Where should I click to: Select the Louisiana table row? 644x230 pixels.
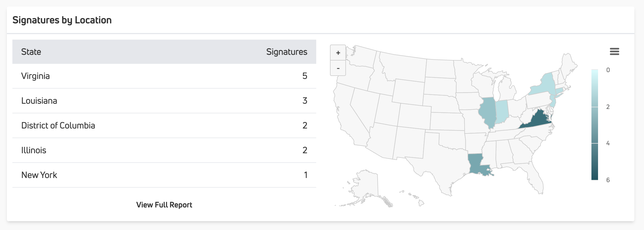point(164,101)
